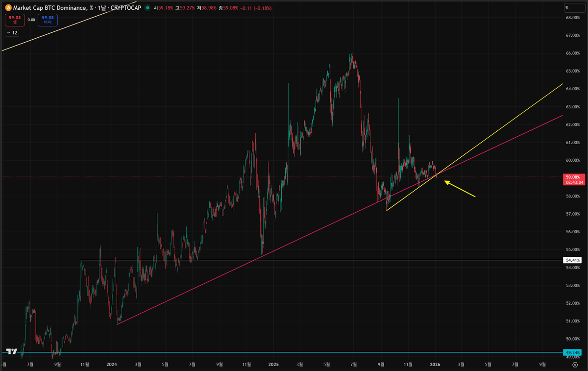Click the blue 59.08 buy button
The width and height of the screenshot is (588, 371).
[x=48, y=20]
